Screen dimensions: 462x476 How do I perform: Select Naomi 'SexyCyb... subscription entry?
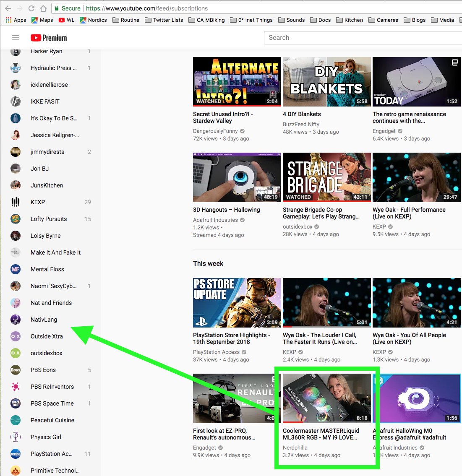[51, 286]
